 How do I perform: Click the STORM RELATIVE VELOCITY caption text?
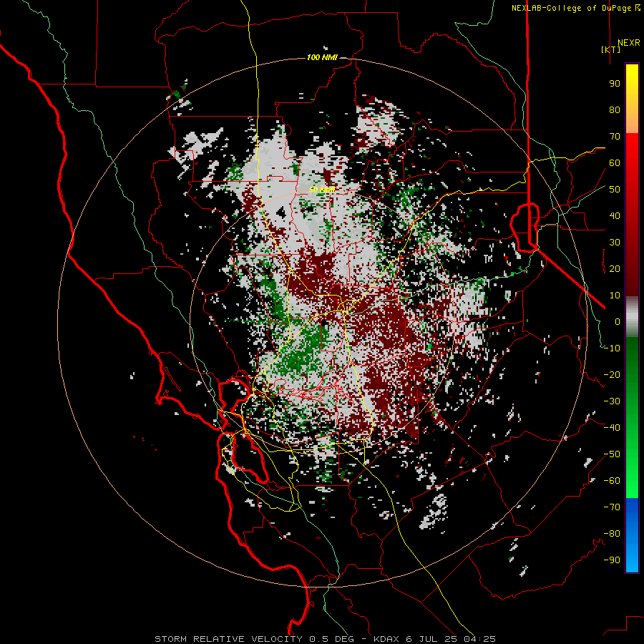pyautogui.click(x=228, y=639)
